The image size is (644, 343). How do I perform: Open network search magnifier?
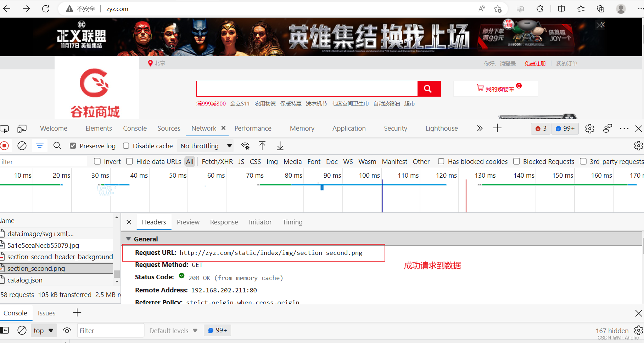tap(57, 146)
